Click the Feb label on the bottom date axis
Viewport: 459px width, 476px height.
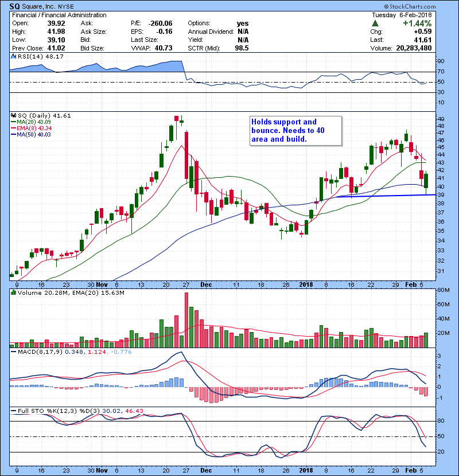click(411, 470)
